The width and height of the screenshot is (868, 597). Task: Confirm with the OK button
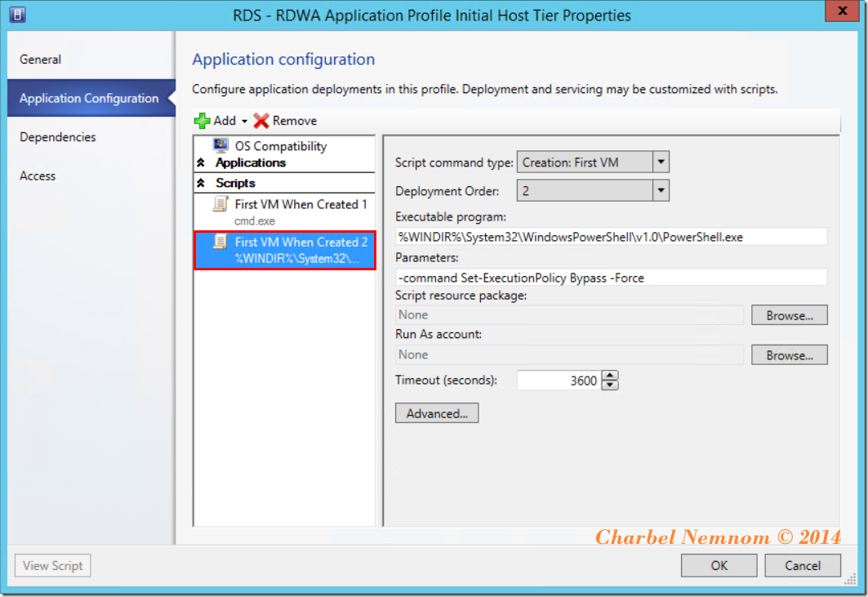(719, 565)
